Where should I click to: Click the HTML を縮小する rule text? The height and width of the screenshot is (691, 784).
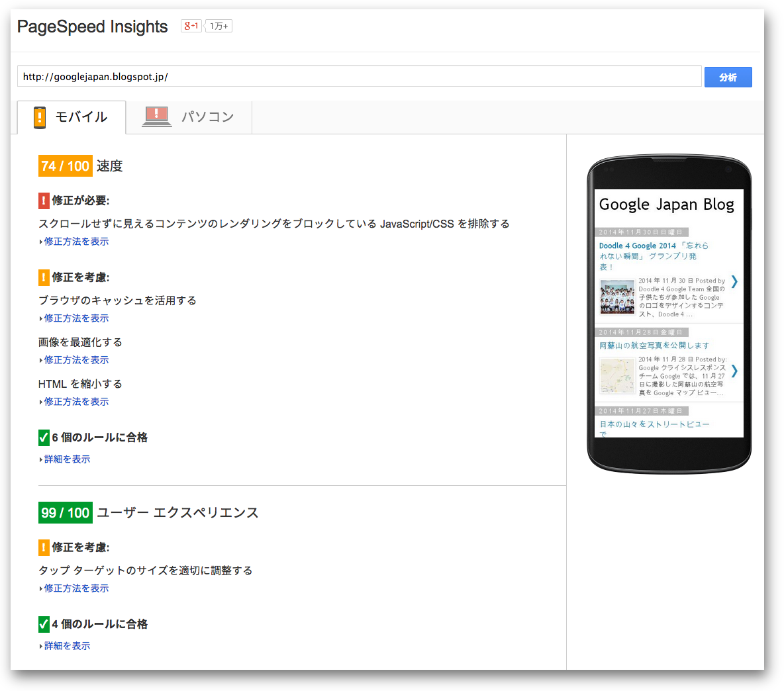(81, 385)
